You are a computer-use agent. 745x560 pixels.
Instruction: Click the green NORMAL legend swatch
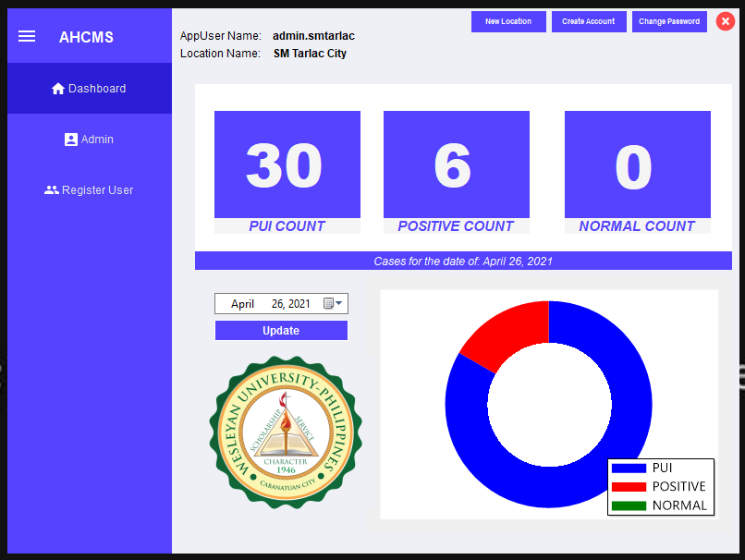coord(629,505)
